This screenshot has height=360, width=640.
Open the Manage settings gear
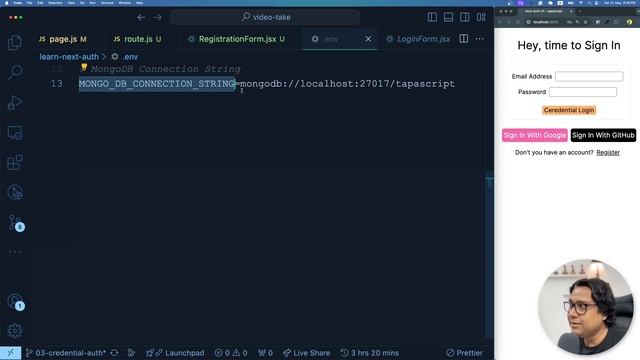coord(15,331)
